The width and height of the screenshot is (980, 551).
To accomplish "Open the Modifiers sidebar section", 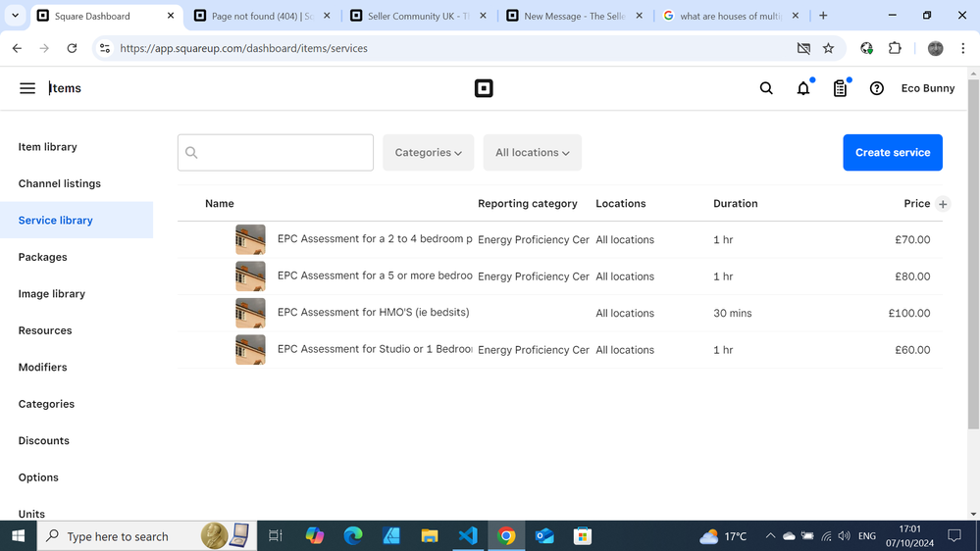I will tap(42, 367).
